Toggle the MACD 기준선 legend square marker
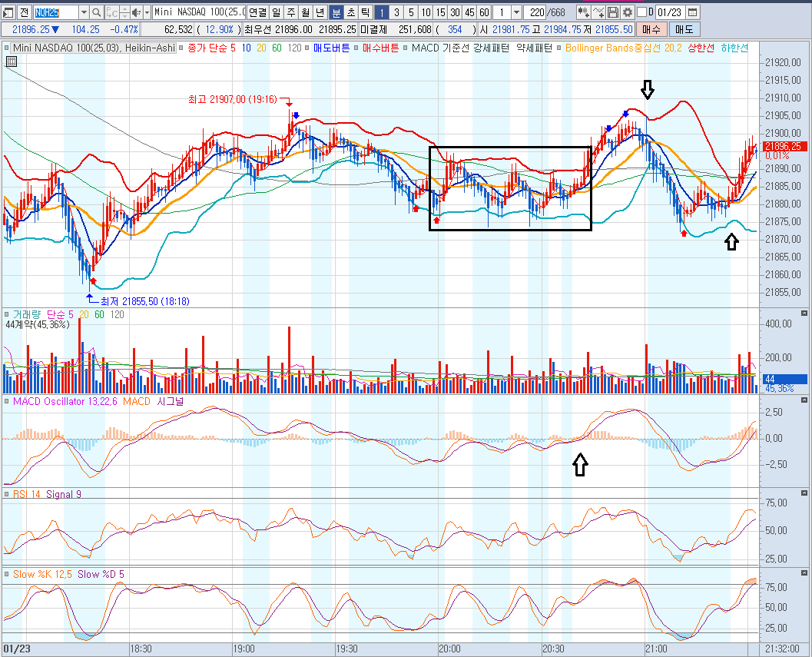Screen dimensions: 812x657 406,48
